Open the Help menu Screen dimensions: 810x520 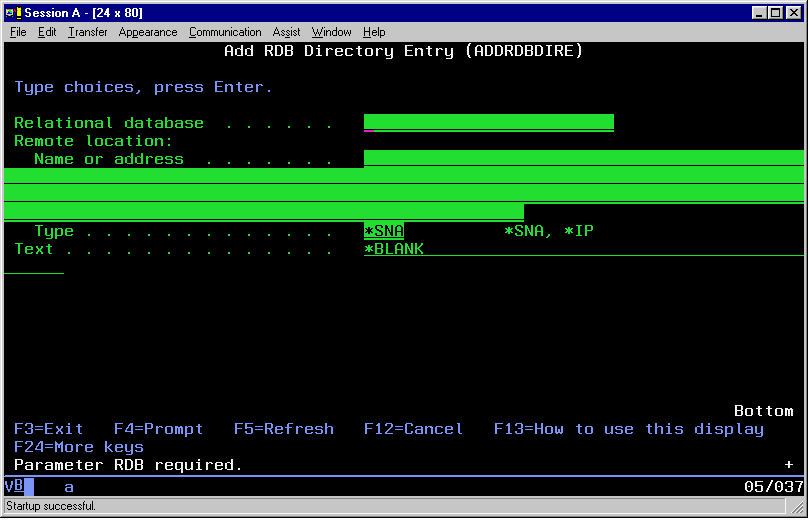click(x=374, y=32)
